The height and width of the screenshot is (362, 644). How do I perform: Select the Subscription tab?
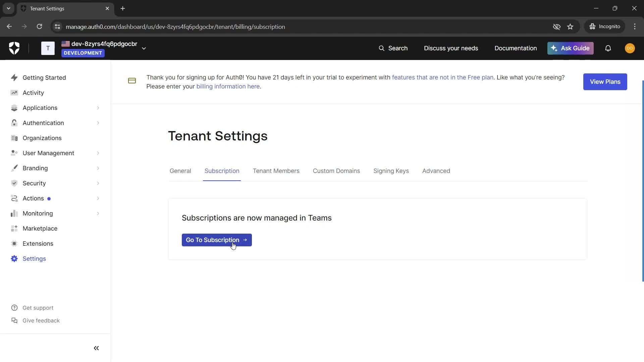[222, 171]
